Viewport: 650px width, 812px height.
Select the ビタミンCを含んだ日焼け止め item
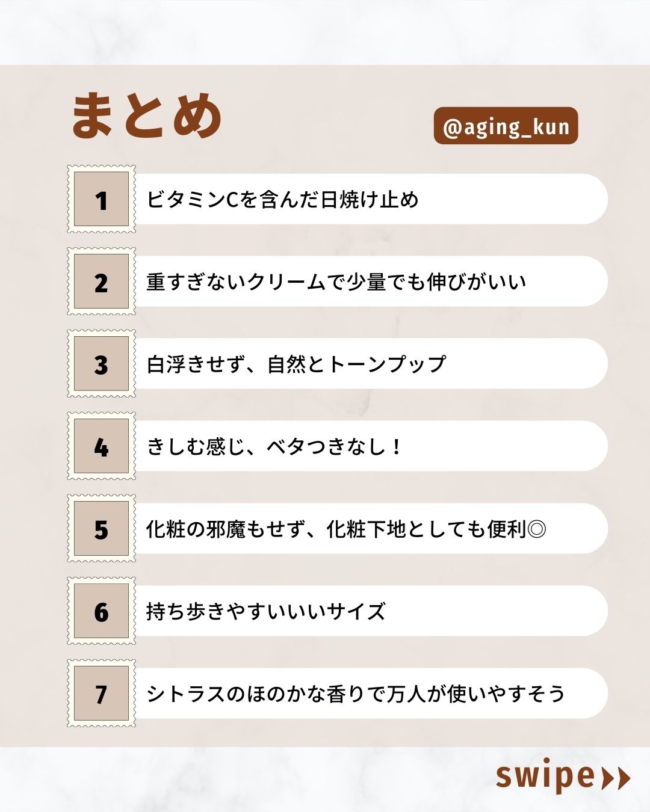(283, 200)
